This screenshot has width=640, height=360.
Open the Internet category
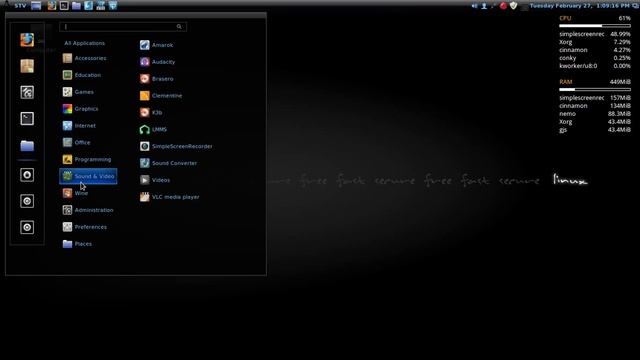coord(79,126)
